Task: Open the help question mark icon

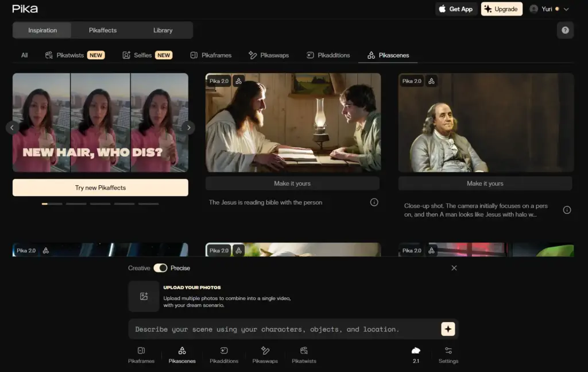Action: click(565, 30)
